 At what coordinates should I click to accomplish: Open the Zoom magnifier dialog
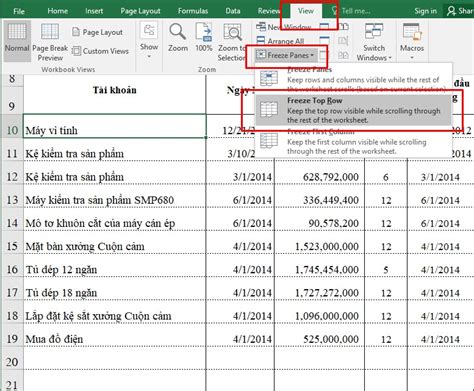[x=178, y=37]
